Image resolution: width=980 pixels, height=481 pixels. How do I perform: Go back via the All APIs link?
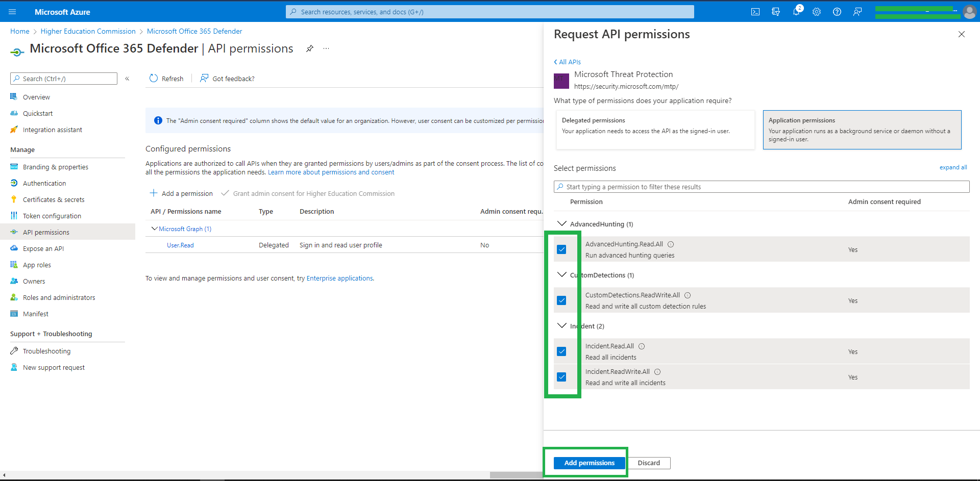click(567, 62)
